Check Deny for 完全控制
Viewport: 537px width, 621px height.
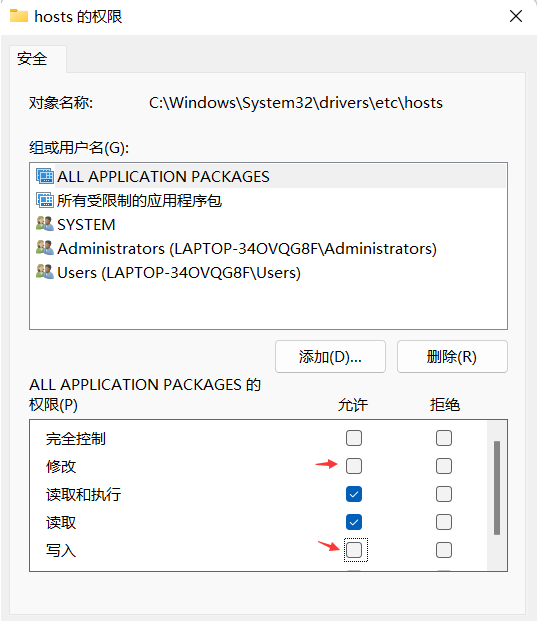point(444,438)
